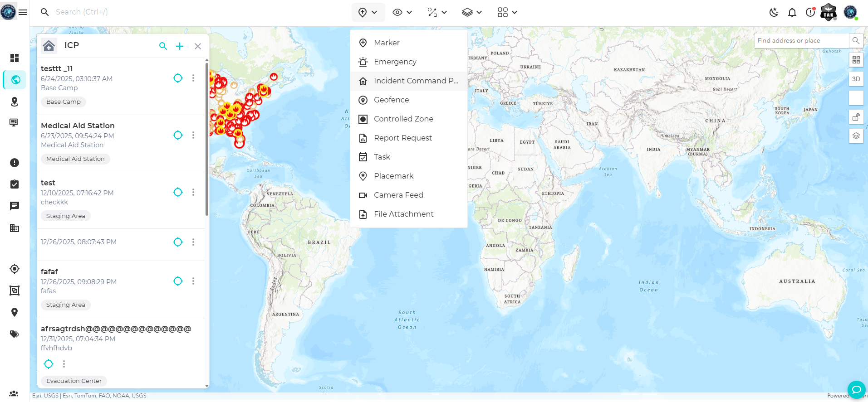Viewport: 868px width, 402px height.
Task: Click the Find address or place field
Action: point(801,40)
